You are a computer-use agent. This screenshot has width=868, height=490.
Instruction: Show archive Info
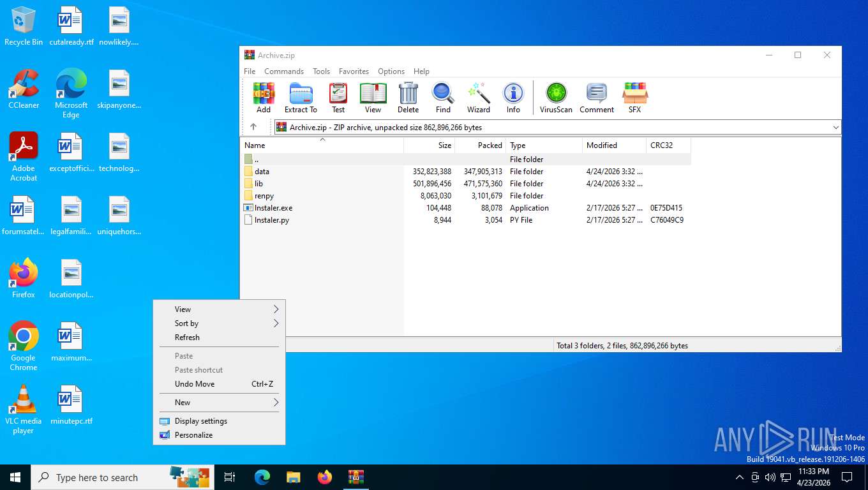pyautogui.click(x=513, y=98)
